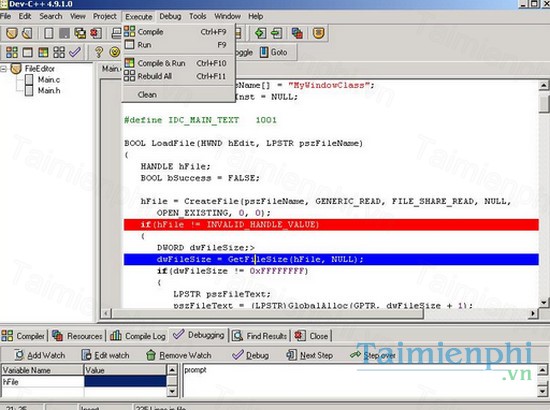Click the highlighted Value cell for hFile
The image size is (550, 410).
pos(125,382)
